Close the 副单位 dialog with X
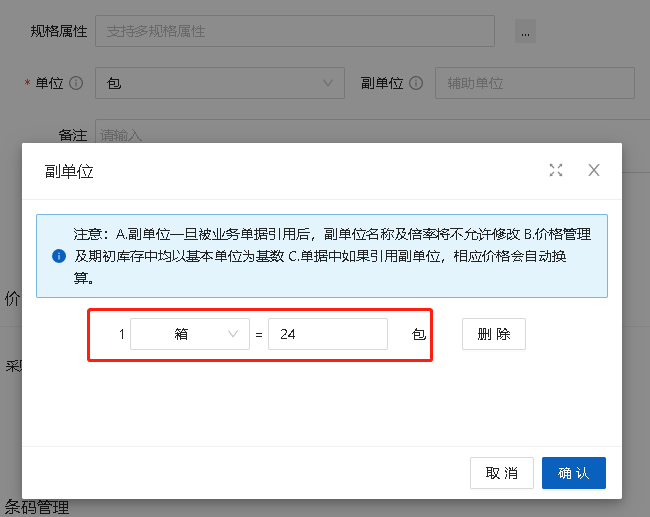The height and width of the screenshot is (517, 650). click(594, 170)
